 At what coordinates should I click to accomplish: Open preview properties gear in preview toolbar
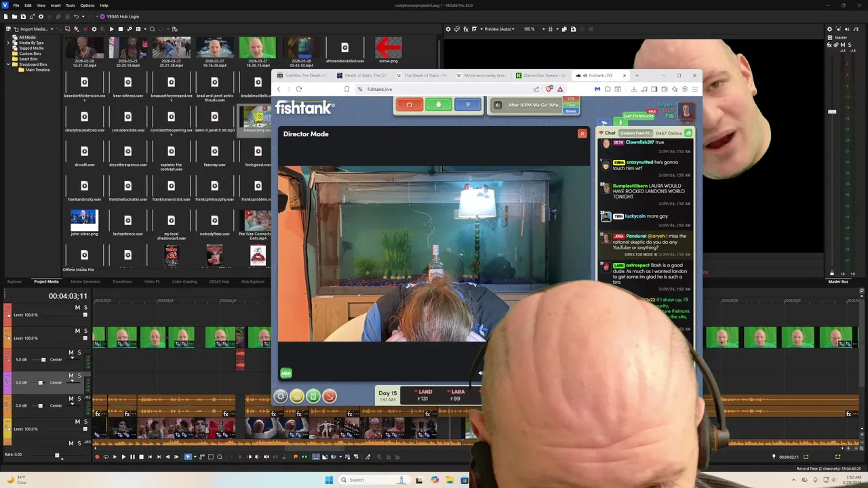(448, 29)
